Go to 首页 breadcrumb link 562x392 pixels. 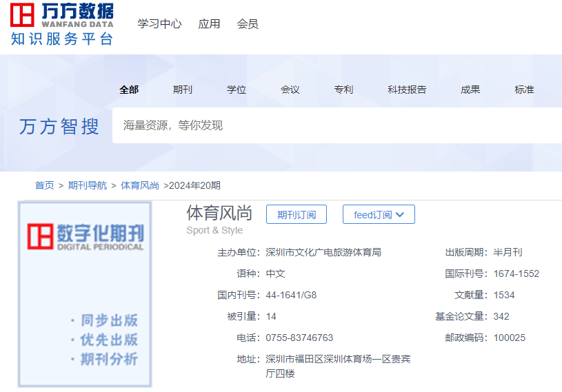click(x=44, y=185)
